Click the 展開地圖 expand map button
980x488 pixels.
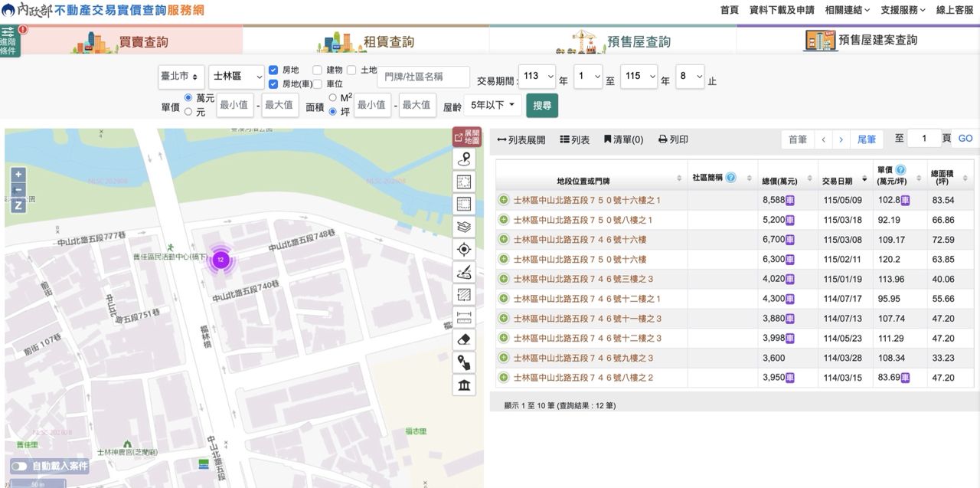click(x=466, y=137)
